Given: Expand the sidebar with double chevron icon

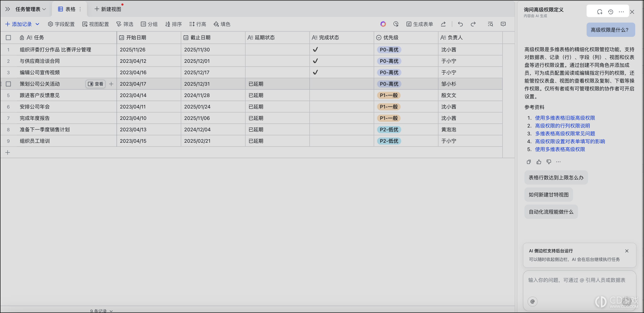Looking at the screenshot, I should (7, 9).
